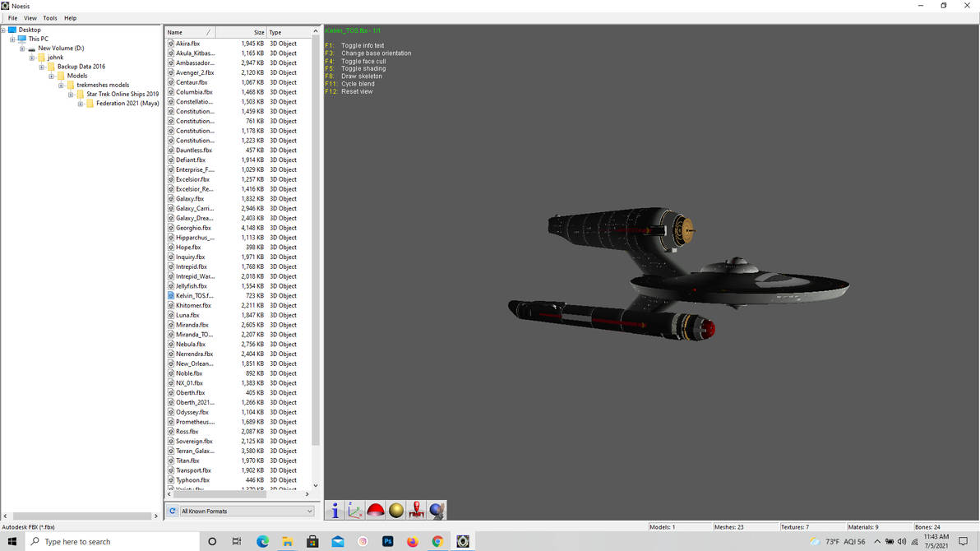Select Nerrendra.fbx file
Screen dimensions: 980x551
194,354
